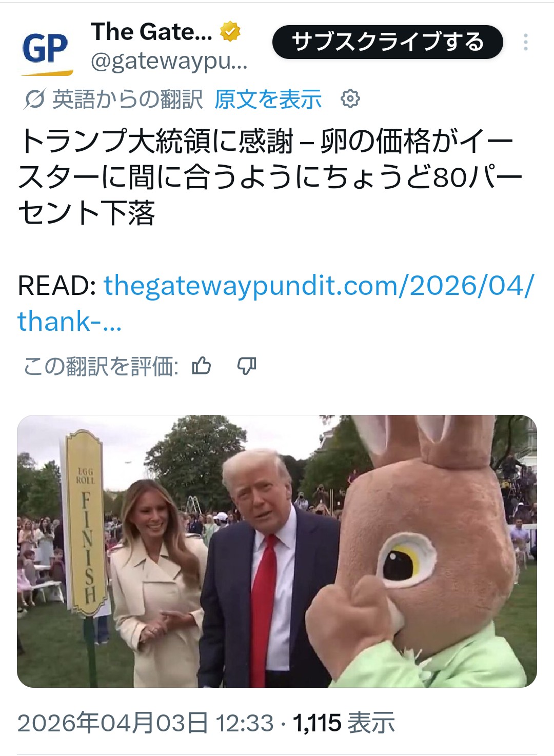Open the thegatewaypundit.com article link
Screen dimensions: 554x756
[319, 285]
